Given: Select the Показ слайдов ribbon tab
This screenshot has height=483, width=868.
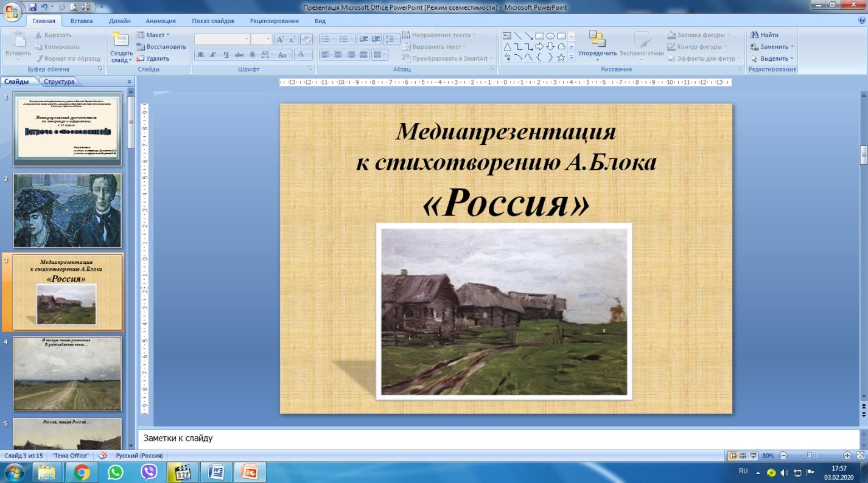Looking at the screenshot, I should tap(213, 21).
